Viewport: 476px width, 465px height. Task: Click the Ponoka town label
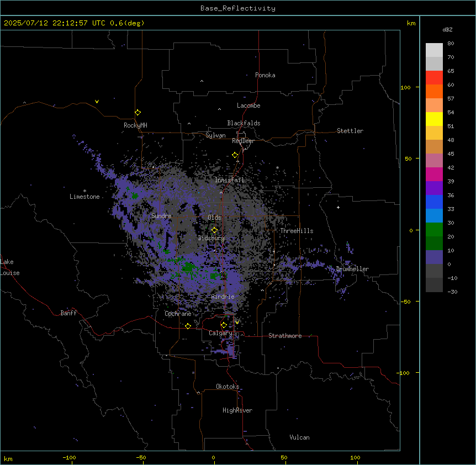(265, 75)
